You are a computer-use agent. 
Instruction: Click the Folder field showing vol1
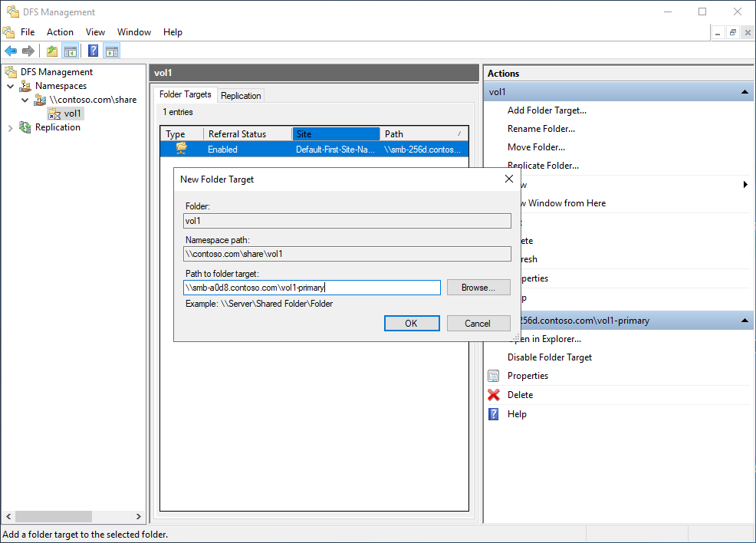[347, 221]
